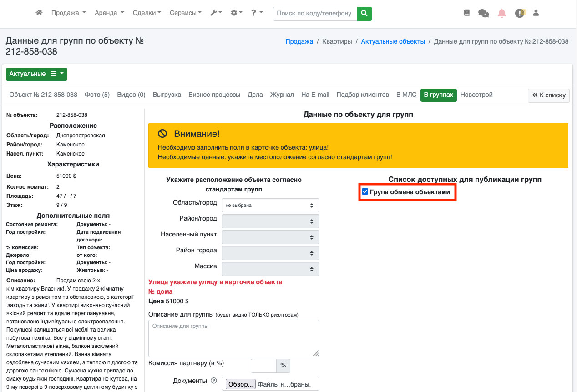Click the exclamation alert icon
The height and width of the screenshot is (392, 577).
(x=520, y=13)
